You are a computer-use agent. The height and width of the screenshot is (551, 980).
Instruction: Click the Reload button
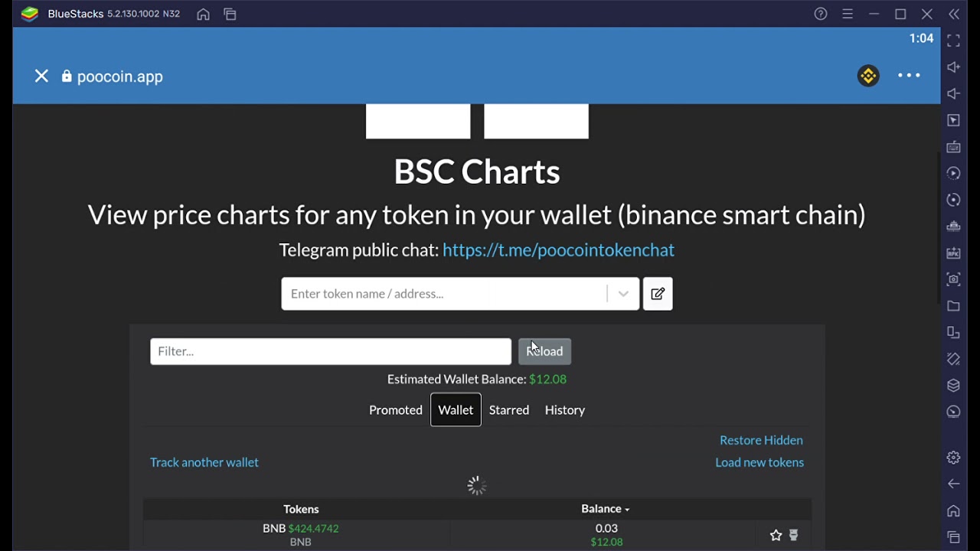[544, 351]
